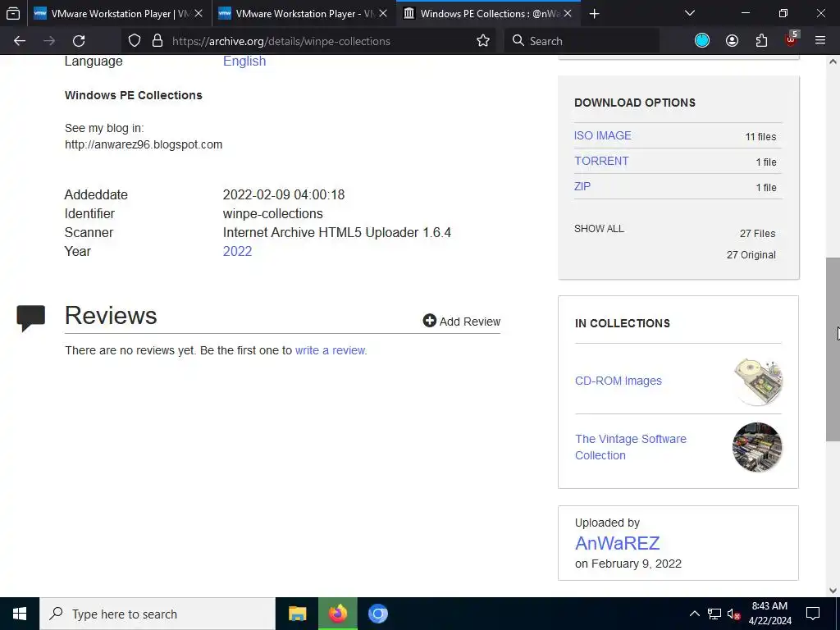Click the Firefox taskbar icon
The image size is (840, 630).
tap(337, 614)
